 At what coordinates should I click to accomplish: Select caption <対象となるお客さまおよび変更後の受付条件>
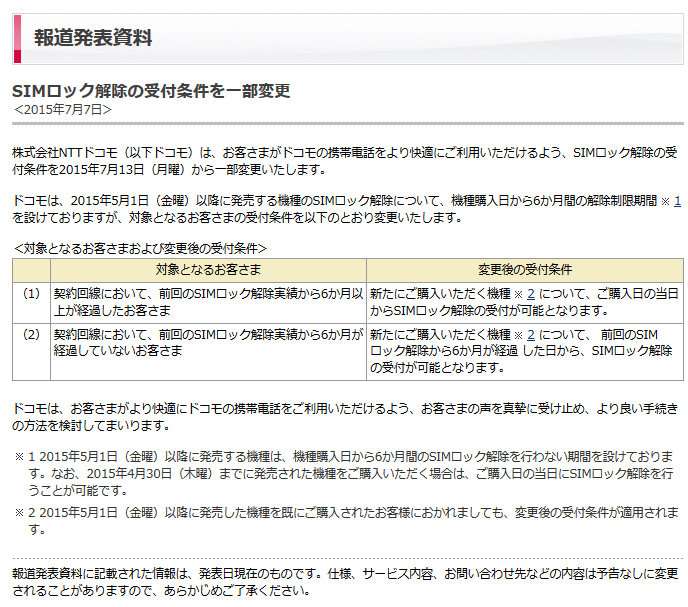point(140,249)
